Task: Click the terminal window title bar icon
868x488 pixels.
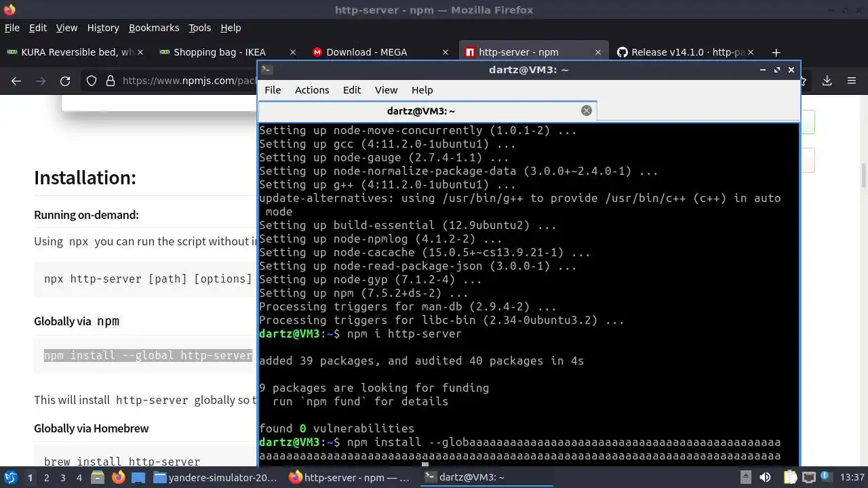Action: click(267, 69)
